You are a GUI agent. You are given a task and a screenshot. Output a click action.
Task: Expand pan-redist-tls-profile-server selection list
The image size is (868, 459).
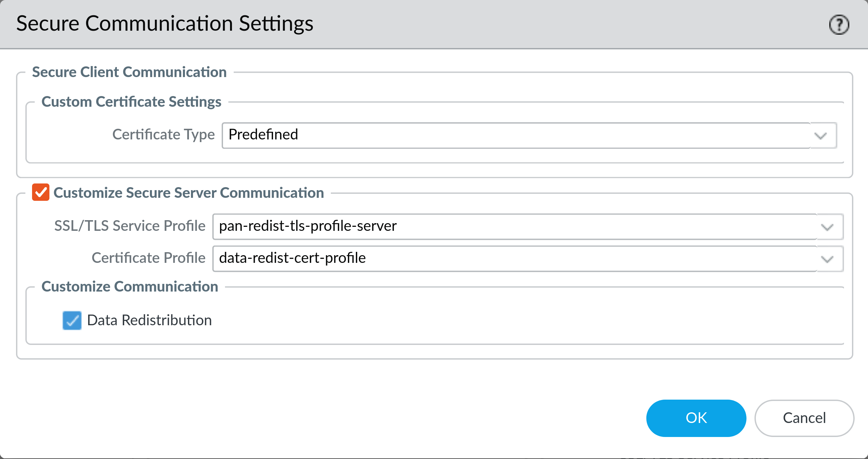pos(827,226)
